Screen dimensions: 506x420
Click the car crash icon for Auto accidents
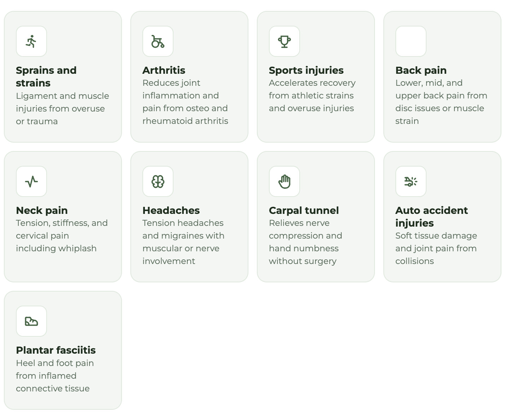pyautogui.click(x=411, y=181)
